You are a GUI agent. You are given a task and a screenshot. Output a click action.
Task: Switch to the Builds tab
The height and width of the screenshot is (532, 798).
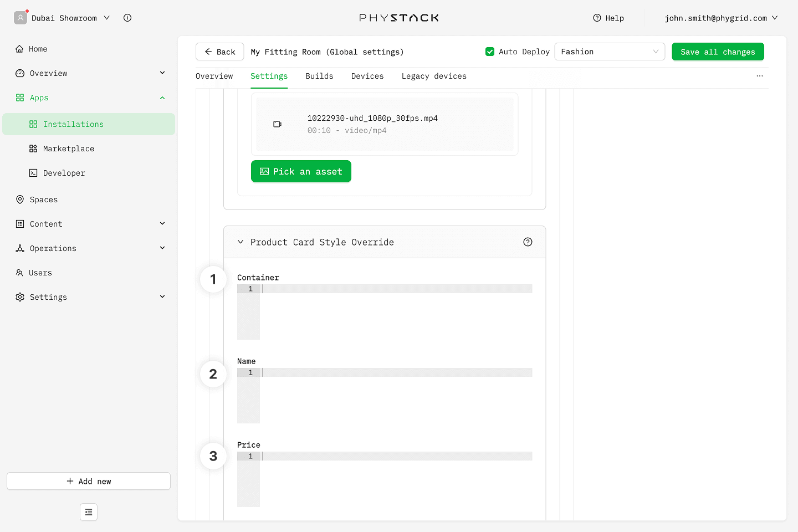(x=319, y=76)
